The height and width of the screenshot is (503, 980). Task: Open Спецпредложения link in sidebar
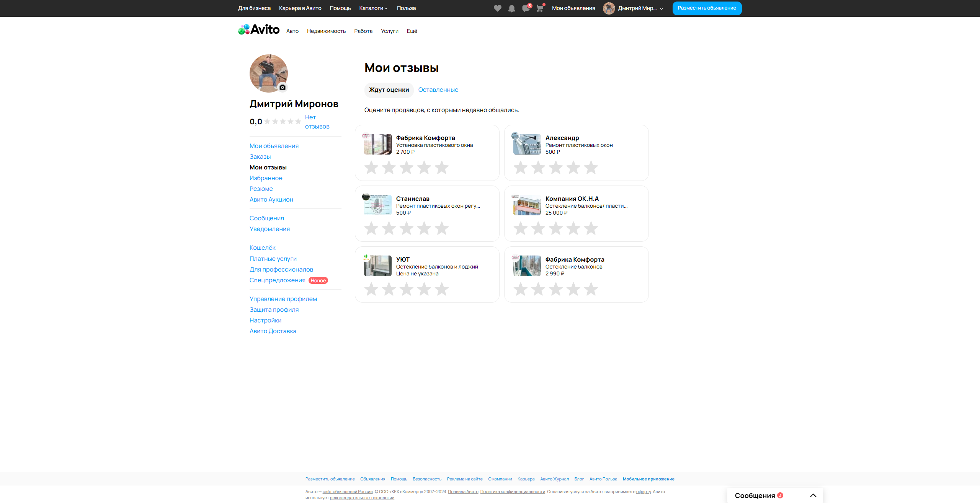(x=277, y=280)
